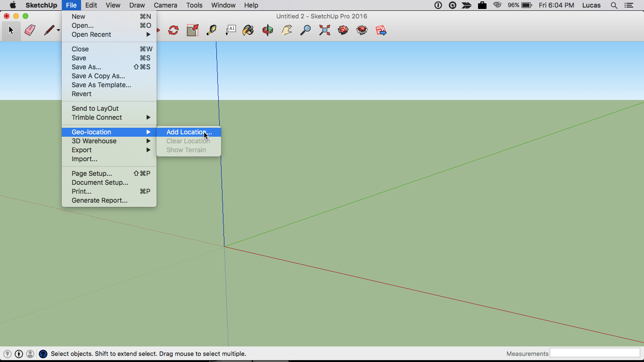
Task: Open the Pencil tool dropdown arrow
Action: pyautogui.click(x=58, y=31)
